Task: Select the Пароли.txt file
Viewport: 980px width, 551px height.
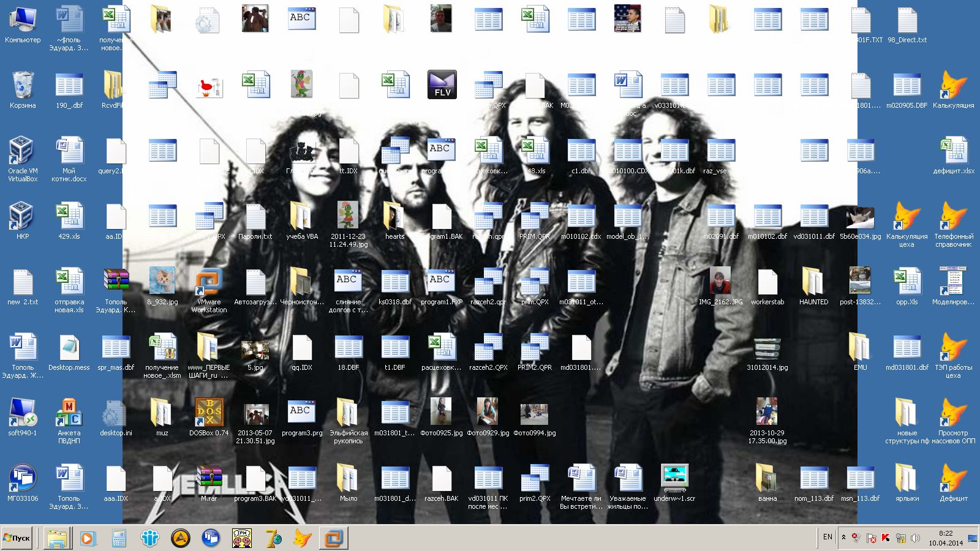Action: [255, 220]
